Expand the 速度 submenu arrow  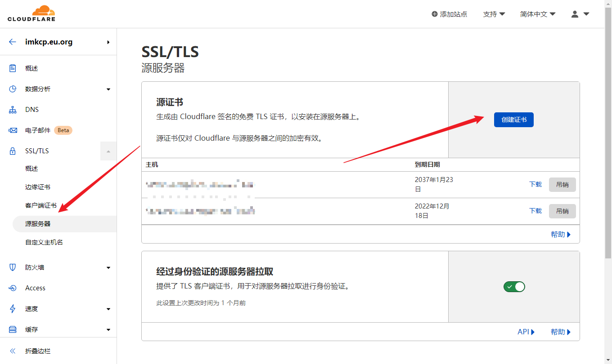coord(108,309)
